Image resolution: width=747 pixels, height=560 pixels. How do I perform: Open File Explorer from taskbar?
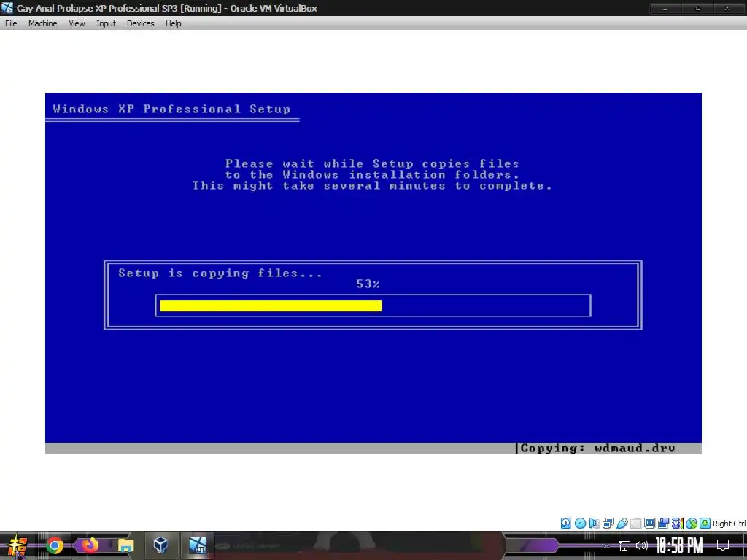125,545
